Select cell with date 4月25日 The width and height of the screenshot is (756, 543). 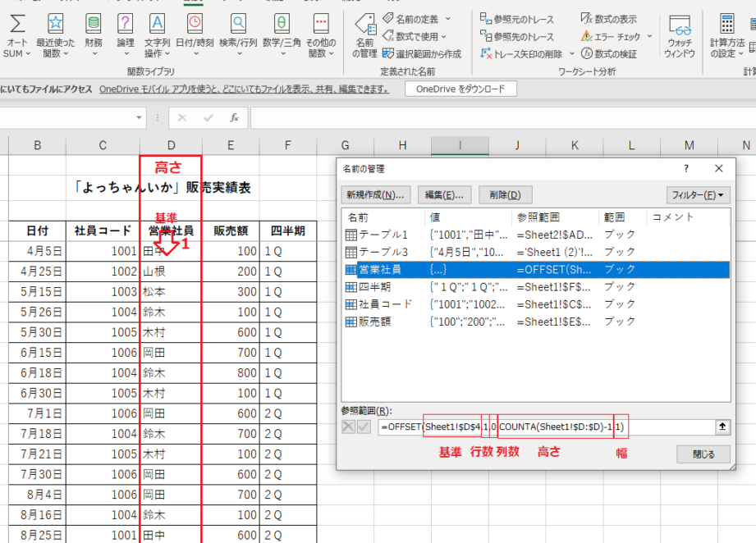pos(37,271)
